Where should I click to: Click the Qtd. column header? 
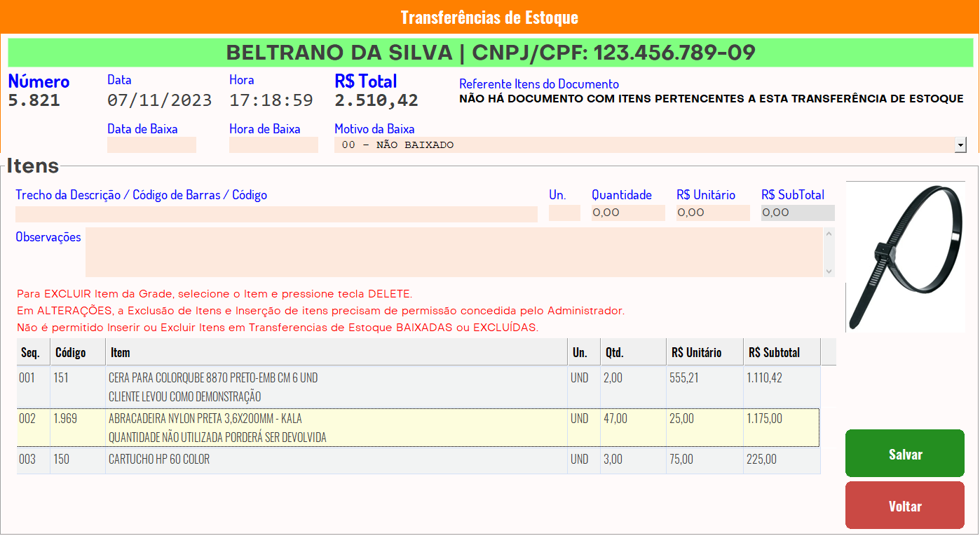tap(633, 352)
